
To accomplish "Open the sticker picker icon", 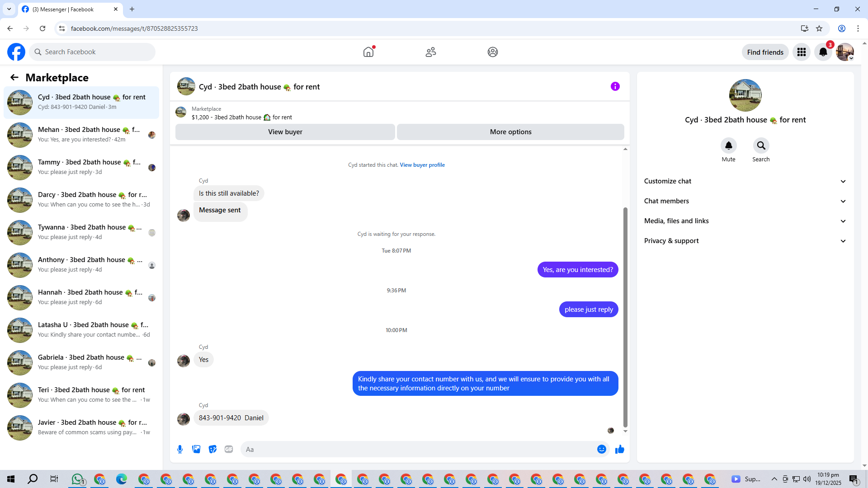I will click(212, 449).
